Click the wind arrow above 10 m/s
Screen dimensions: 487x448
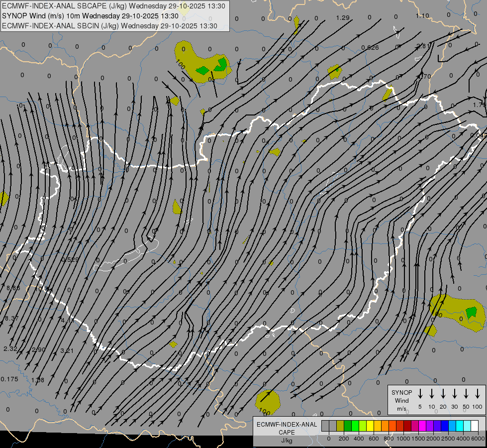coord(432,394)
